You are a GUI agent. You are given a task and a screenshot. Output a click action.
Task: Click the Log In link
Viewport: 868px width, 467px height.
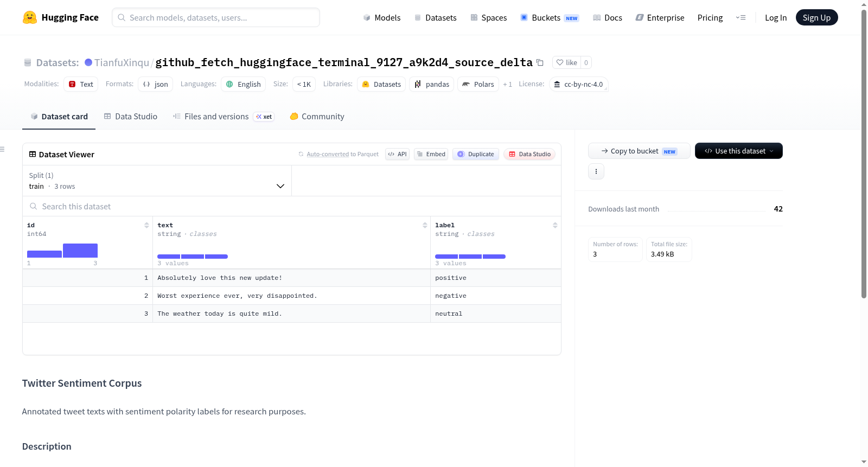pyautogui.click(x=775, y=17)
